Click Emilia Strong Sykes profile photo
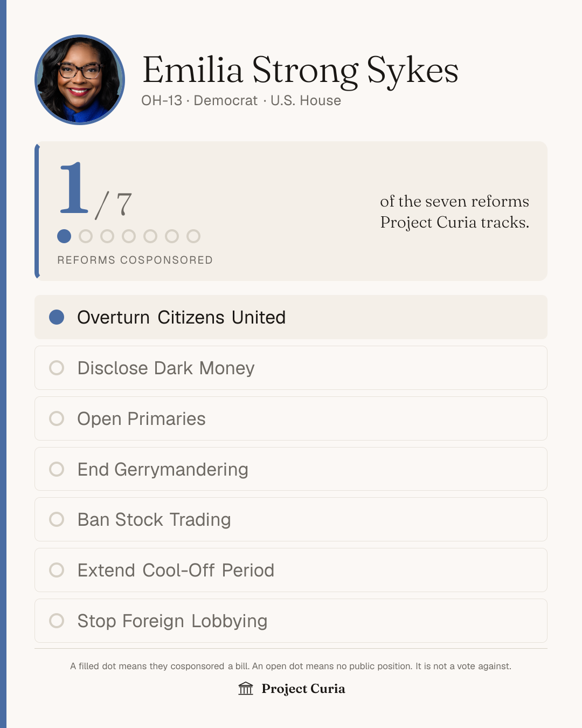The height and width of the screenshot is (728, 582). 80,80
